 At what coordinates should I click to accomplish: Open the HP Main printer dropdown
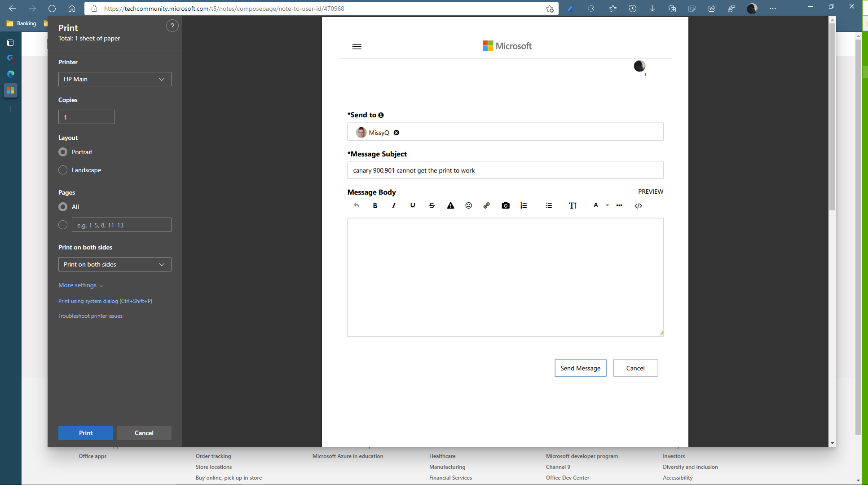point(115,79)
